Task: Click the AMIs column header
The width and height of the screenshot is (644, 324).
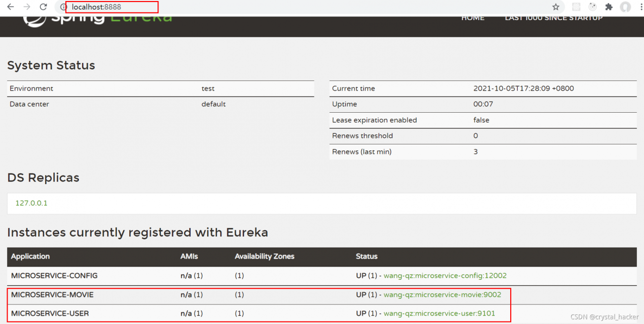Action: (x=189, y=256)
